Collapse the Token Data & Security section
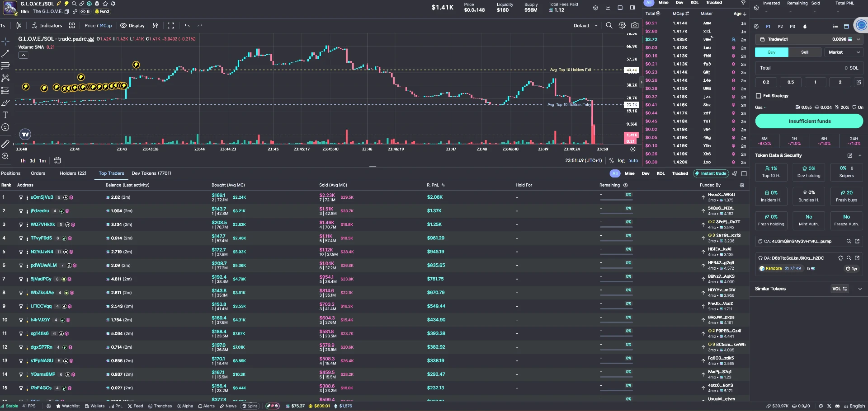The image size is (868, 411). 860,155
